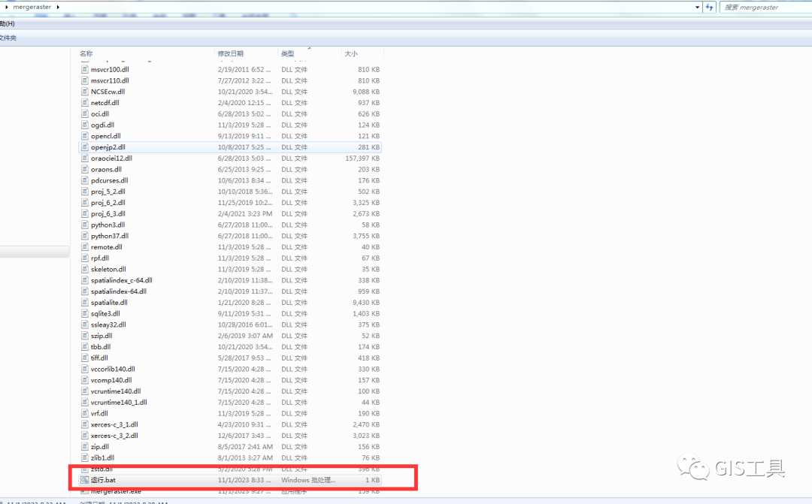Image resolution: width=812 pixels, height=504 pixels.
Task: Click the msvcr110.dll file icon
Action: (85, 80)
